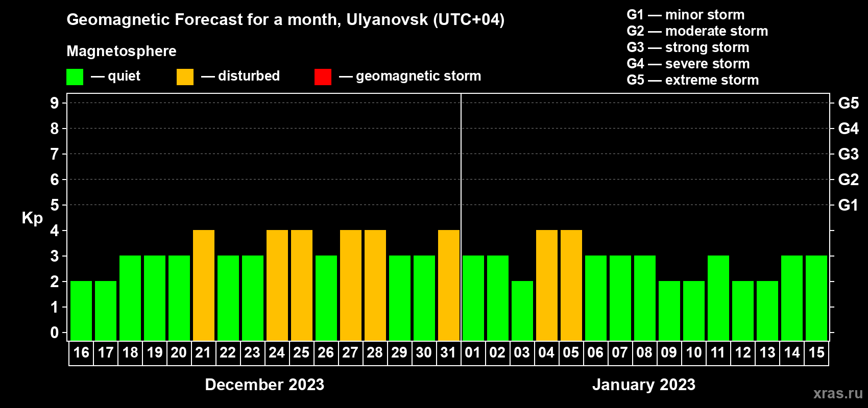Screen dimensions: 868x408
Task: Select the orange bar for December 24
Action: [277, 285]
